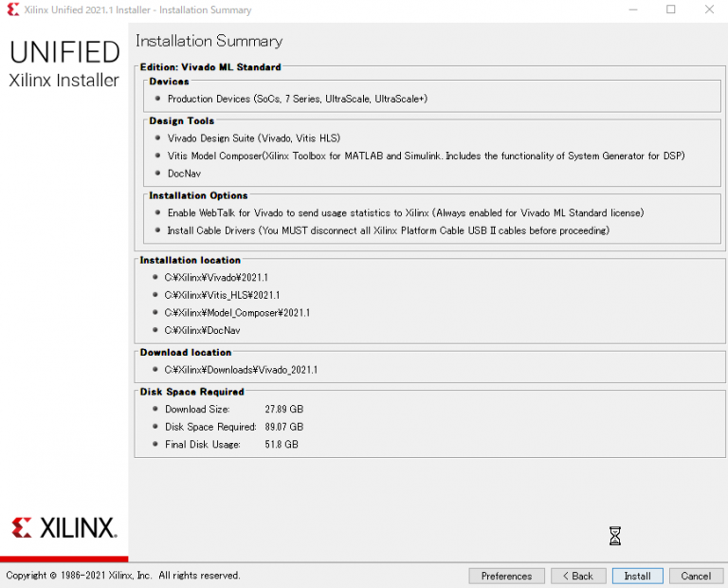Select the Production Devices entry

(x=292, y=99)
